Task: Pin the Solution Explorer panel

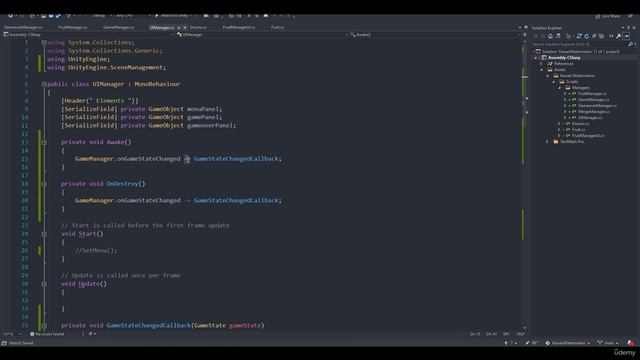Action: (629, 28)
